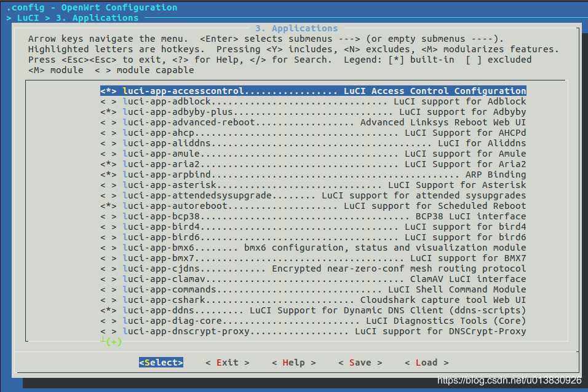
Task: Choose the Exit button
Action: [x=227, y=363]
